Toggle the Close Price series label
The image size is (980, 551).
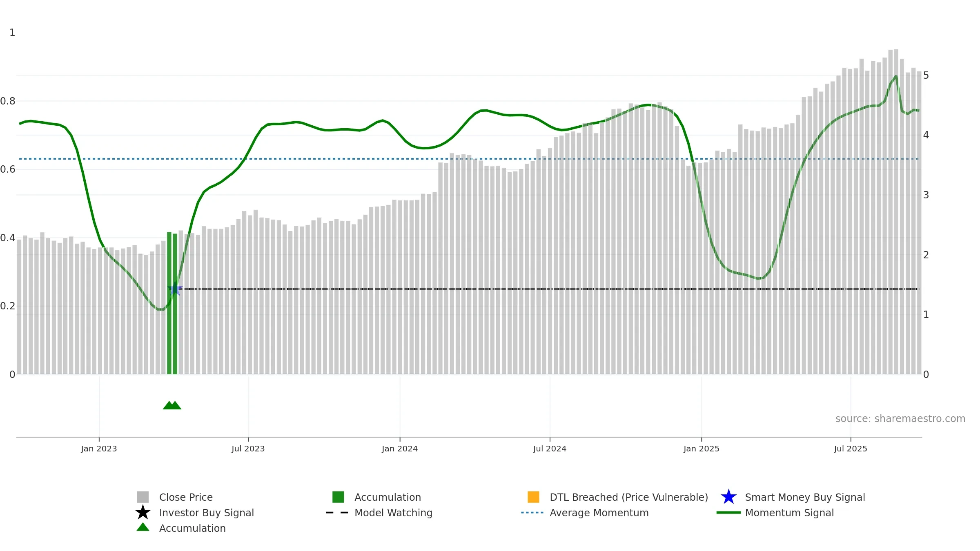pos(186,497)
